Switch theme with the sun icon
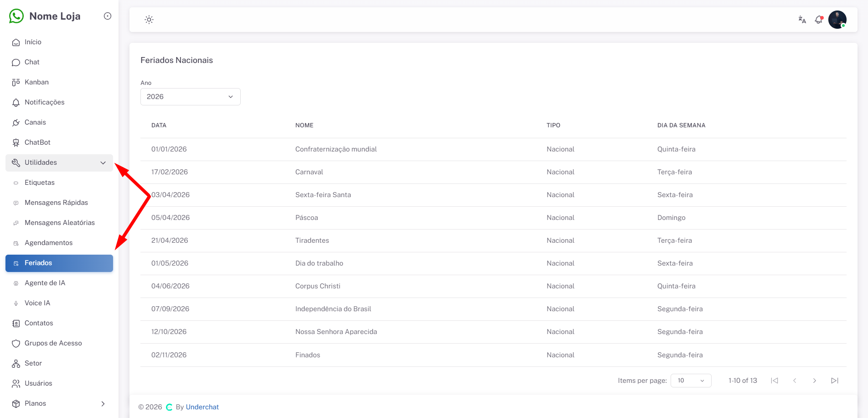This screenshot has height=418, width=868. [149, 20]
